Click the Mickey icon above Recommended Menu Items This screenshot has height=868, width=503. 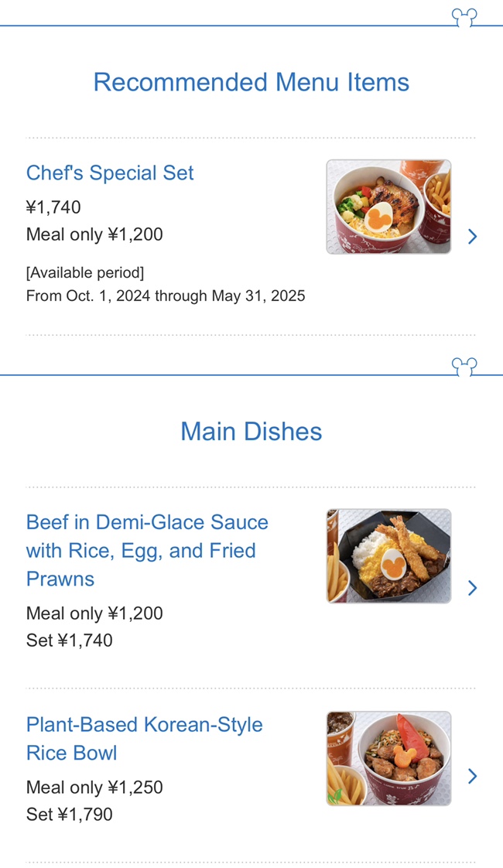(x=464, y=17)
